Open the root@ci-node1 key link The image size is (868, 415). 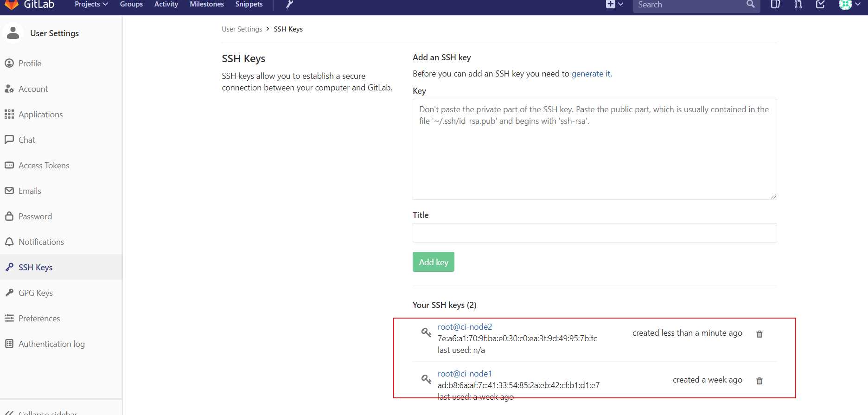click(x=465, y=373)
